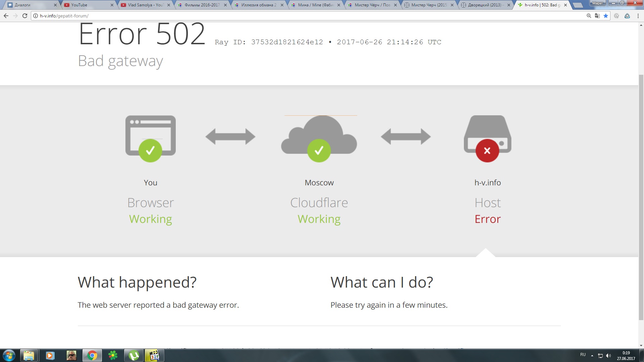The height and width of the screenshot is (362, 644).
Task: Switch to the Vlad Samolya tab
Action: 144,5
